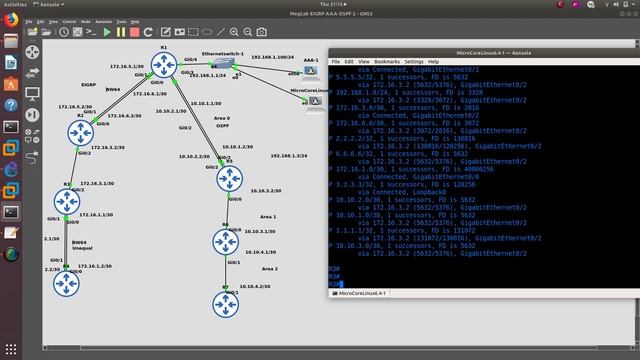The width and height of the screenshot is (640, 360).
Task: Click the GNS3 canvas horizontal scrollbar
Action: (x=339, y=348)
